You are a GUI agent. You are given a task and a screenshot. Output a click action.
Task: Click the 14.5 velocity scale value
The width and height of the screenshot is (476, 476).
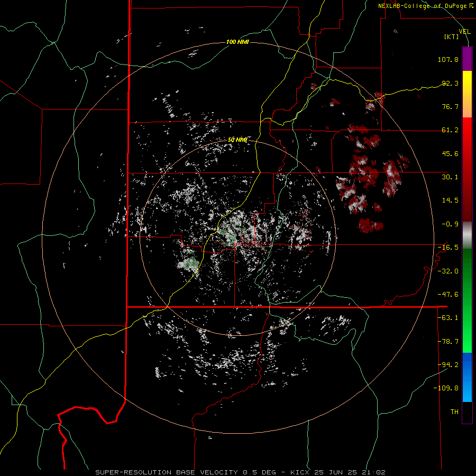tap(450, 200)
